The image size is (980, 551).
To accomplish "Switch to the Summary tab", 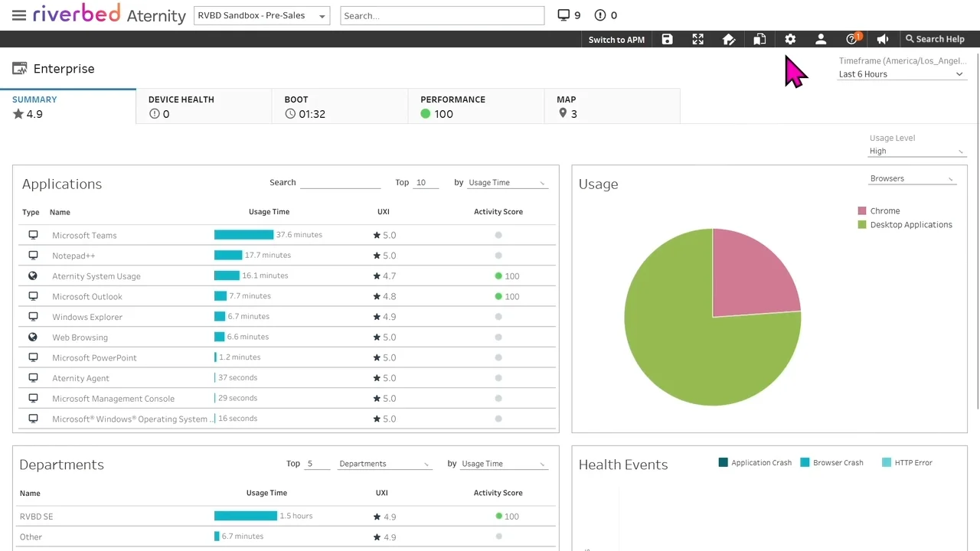I will (68, 106).
